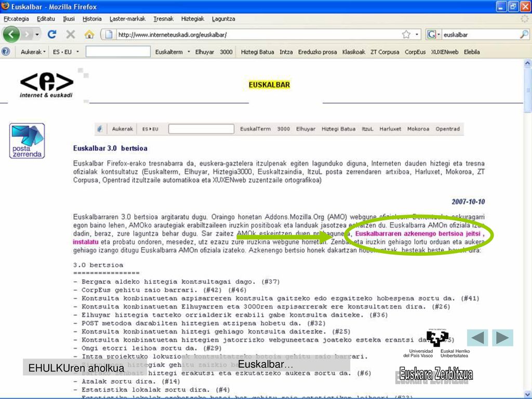This screenshot has height=399, width=532.
Task: Click ES EU in the page toolbar image
Action: 150,129
